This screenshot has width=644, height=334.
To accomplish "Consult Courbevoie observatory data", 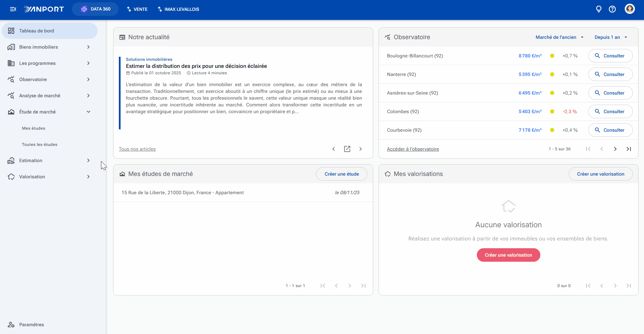I will [x=610, y=130].
